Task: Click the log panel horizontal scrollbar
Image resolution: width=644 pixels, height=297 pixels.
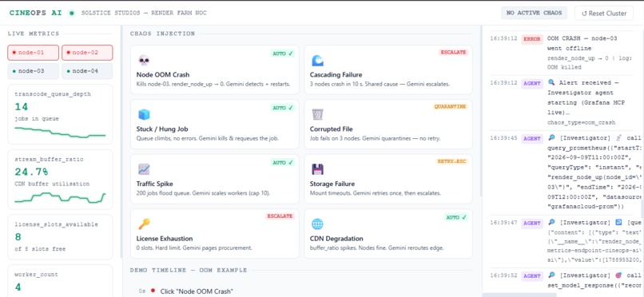Action: 519,295
